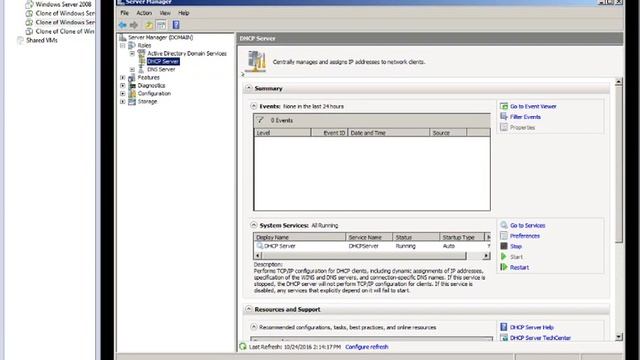This screenshot has width=640, height=360.
Task: Click the Show/Hide console tree toolbar icon
Action: coord(161,25)
